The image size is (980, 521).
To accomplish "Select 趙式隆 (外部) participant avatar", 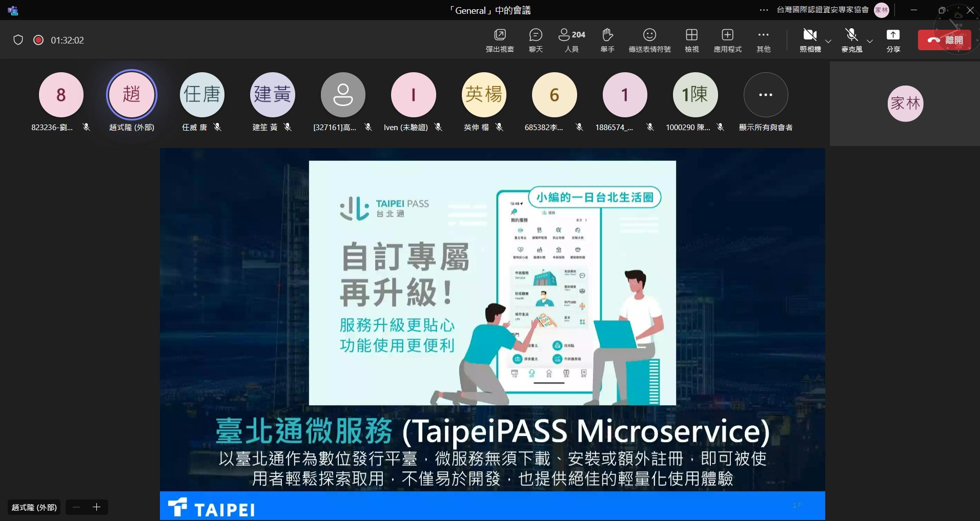I will tap(132, 95).
